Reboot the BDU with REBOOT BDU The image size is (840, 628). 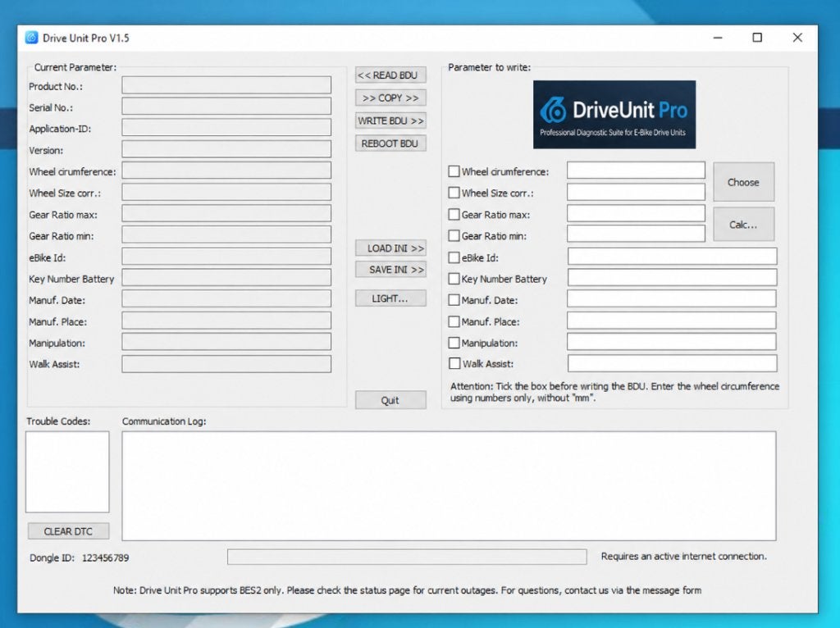390,143
